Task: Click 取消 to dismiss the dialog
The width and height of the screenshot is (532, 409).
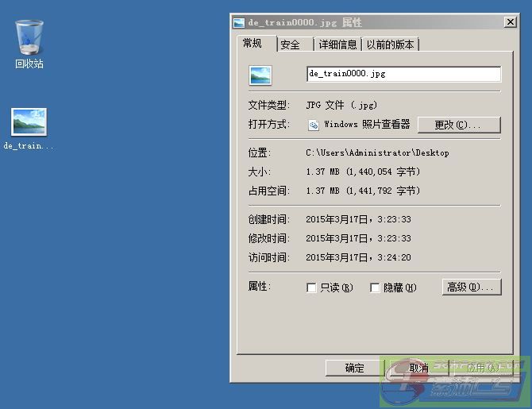Action: pos(418,368)
